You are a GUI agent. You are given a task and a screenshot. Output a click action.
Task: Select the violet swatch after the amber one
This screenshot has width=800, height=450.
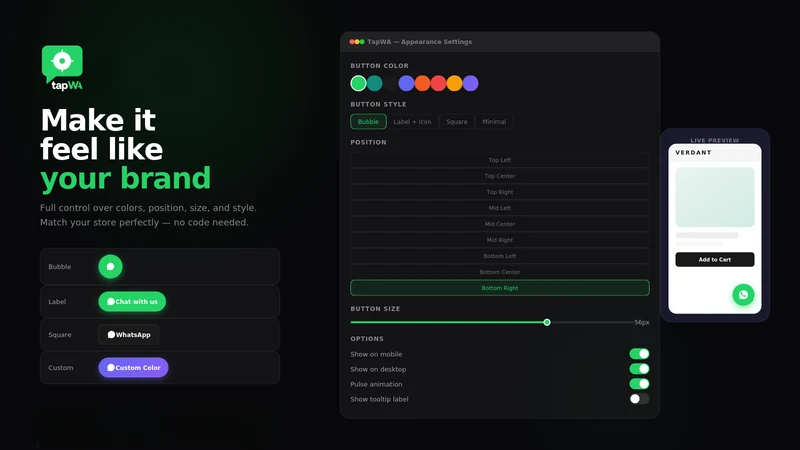pos(470,83)
